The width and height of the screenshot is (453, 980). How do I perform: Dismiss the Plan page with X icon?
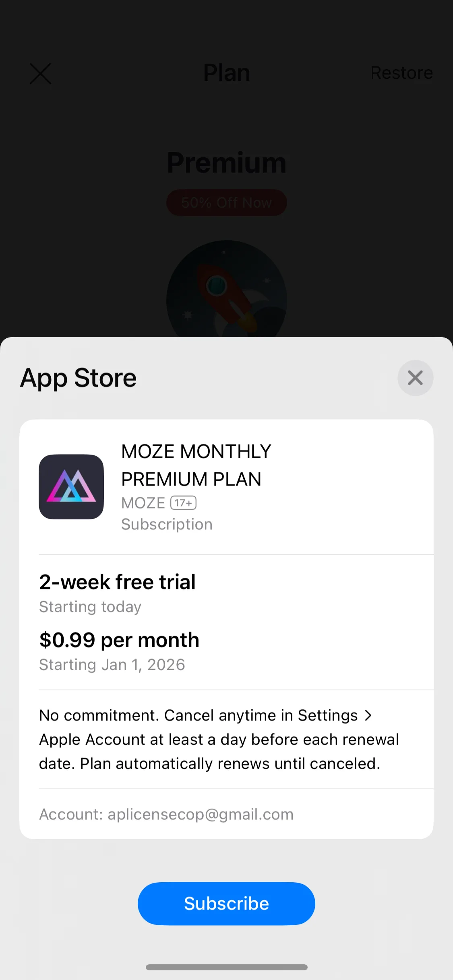coord(41,74)
